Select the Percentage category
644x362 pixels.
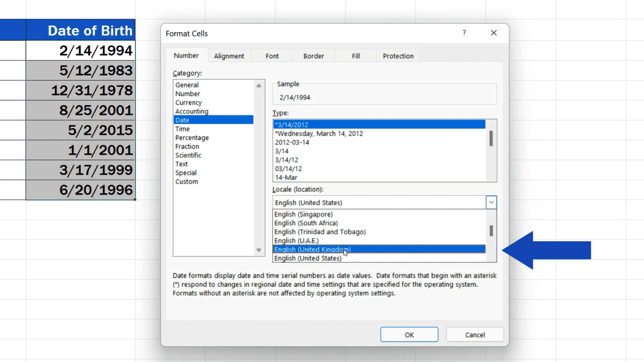coord(192,138)
